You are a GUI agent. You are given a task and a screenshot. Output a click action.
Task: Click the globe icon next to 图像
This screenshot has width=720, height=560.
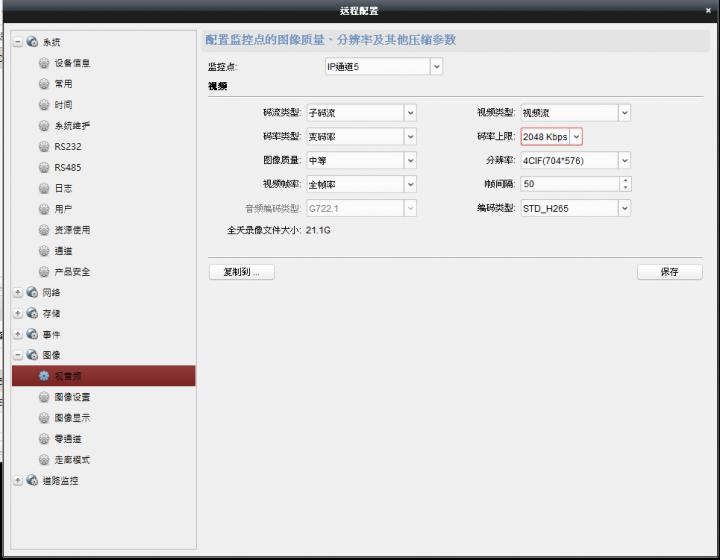[x=32, y=355]
